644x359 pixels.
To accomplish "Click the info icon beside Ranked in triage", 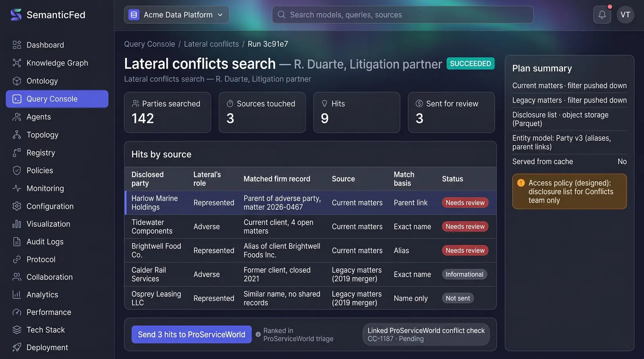I will tap(258, 334).
